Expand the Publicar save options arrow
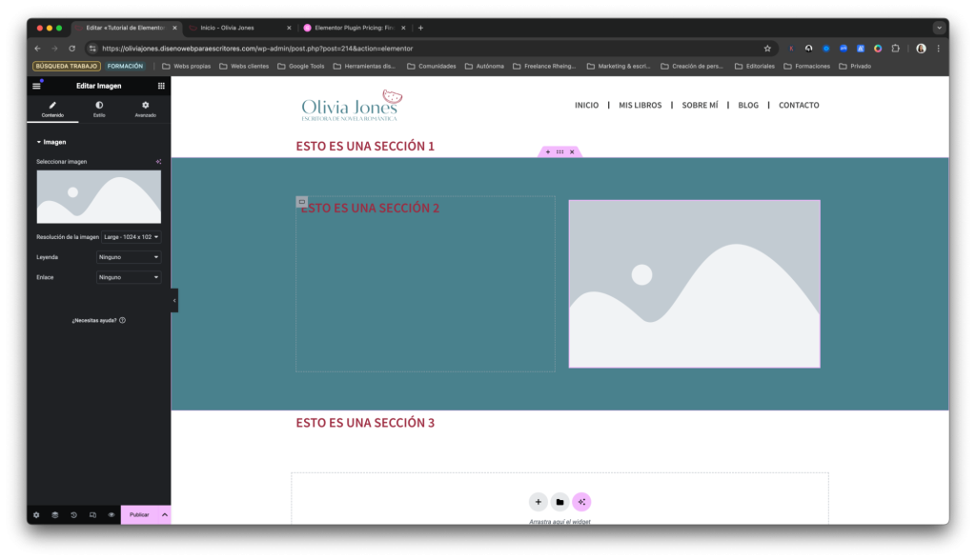Screen dimensions: 976x560 [x=164, y=514]
